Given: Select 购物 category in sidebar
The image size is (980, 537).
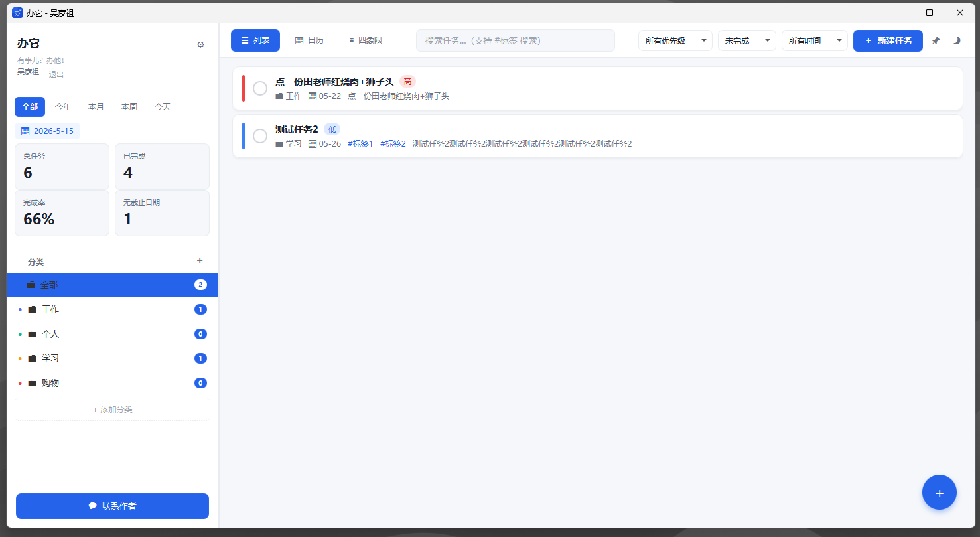Looking at the screenshot, I should (x=112, y=383).
